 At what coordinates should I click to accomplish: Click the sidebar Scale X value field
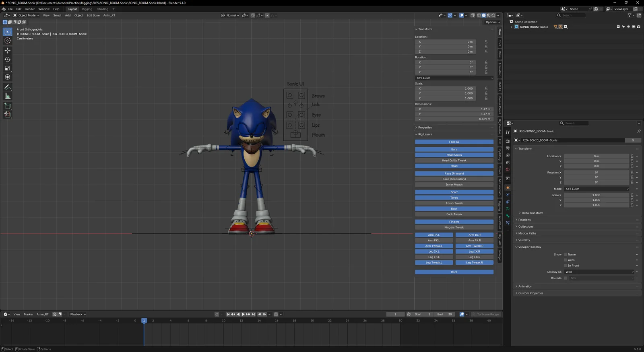tap(445, 89)
